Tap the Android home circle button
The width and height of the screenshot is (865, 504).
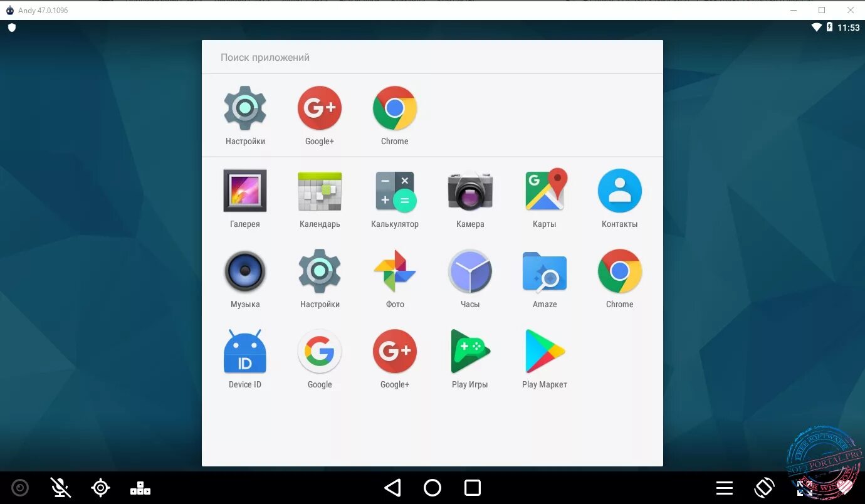432,488
